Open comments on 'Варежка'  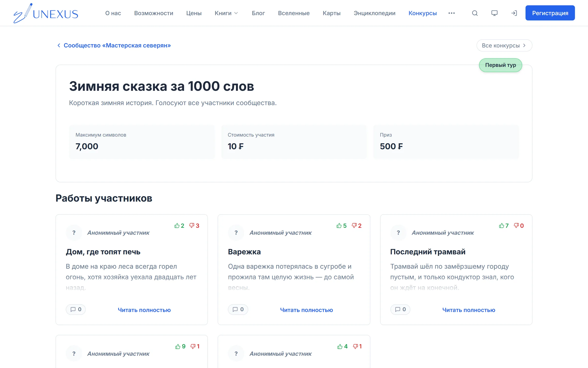coord(238,309)
